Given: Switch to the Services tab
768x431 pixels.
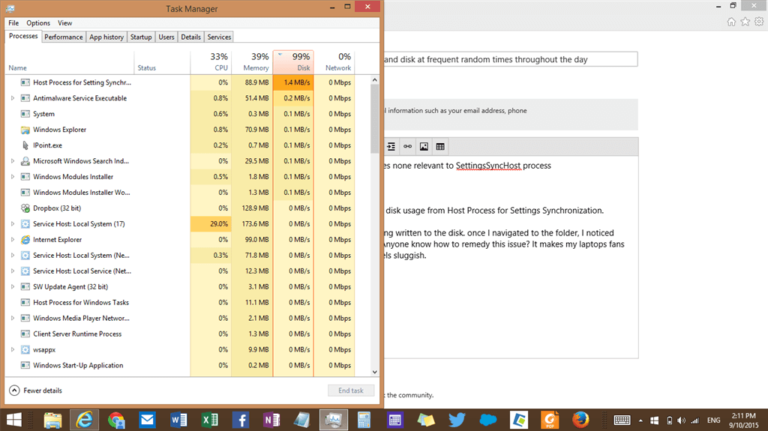Looking at the screenshot, I should tap(219, 37).
